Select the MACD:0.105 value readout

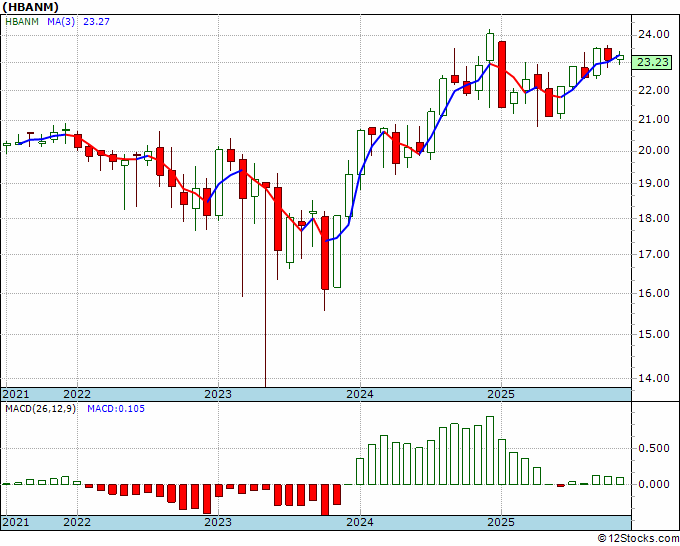[116, 409]
